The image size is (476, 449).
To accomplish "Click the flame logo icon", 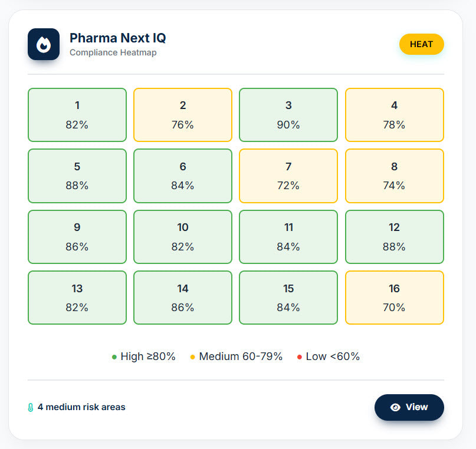I will [43, 44].
